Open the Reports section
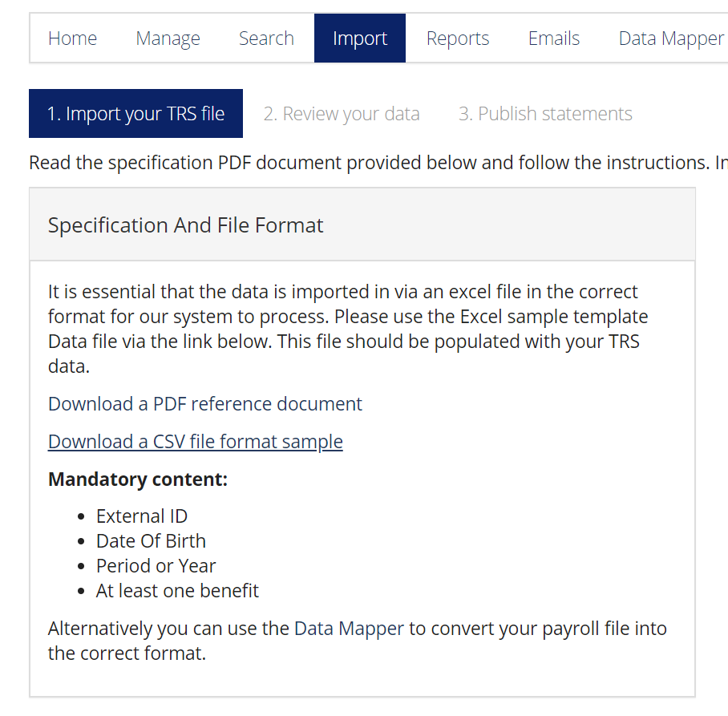 click(458, 38)
